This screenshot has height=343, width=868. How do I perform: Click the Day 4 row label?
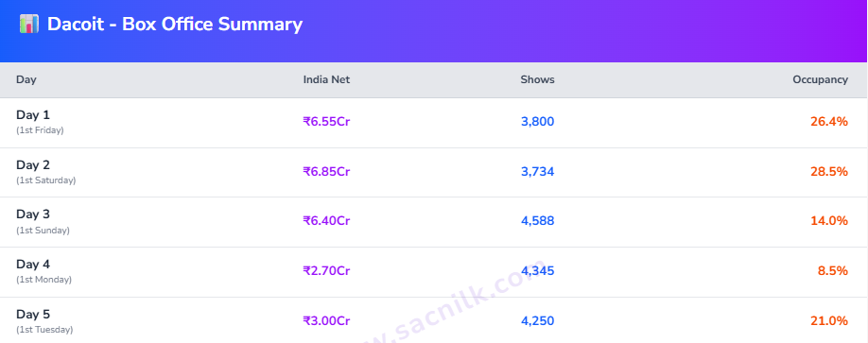pyautogui.click(x=33, y=265)
